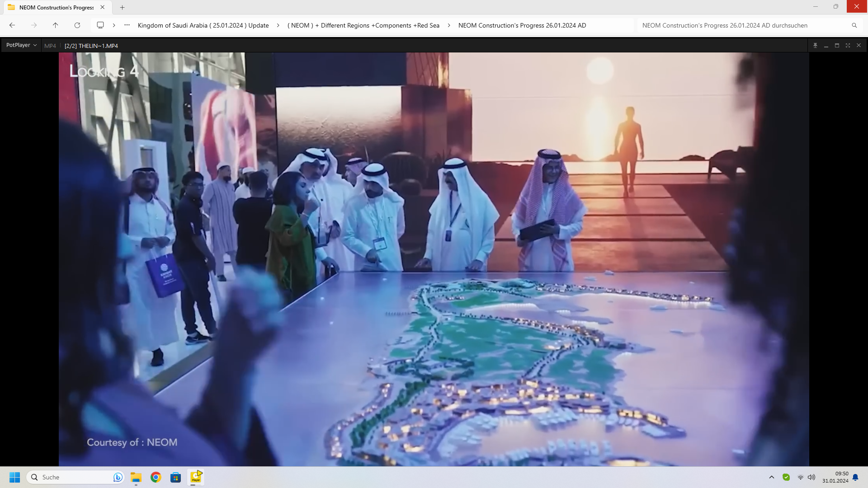Close the PotPlayer window
This screenshot has width=868, height=488.
click(859, 46)
